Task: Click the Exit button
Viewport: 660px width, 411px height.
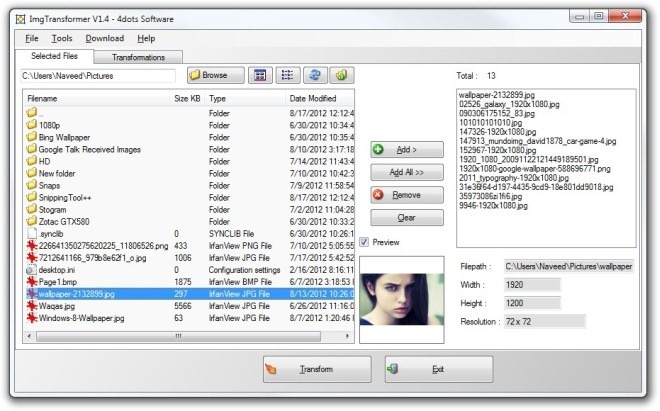Action: click(x=438, y=370)
